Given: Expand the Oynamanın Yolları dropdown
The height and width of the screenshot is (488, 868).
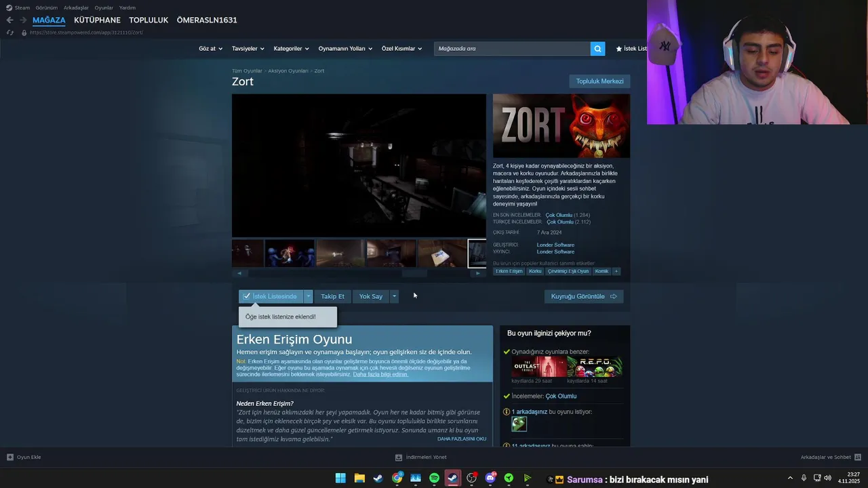Looking at the screenshot, I should (x=345, y=49).
